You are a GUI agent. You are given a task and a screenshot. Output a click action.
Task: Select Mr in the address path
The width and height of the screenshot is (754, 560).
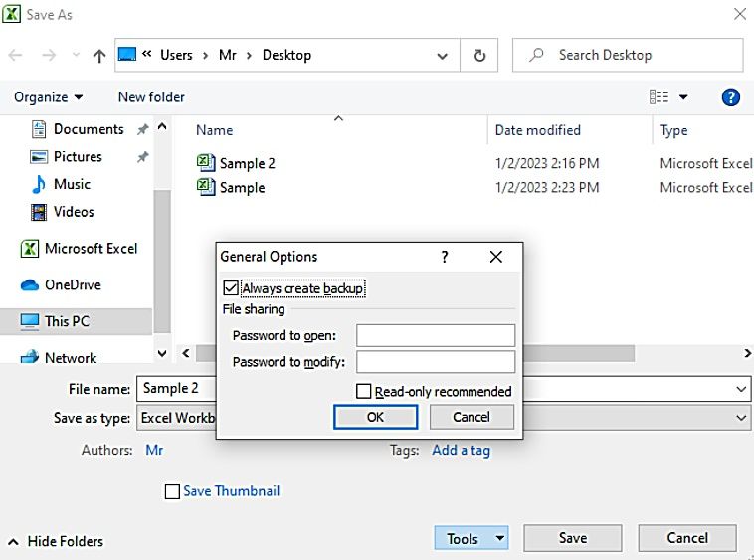[228, 55]
